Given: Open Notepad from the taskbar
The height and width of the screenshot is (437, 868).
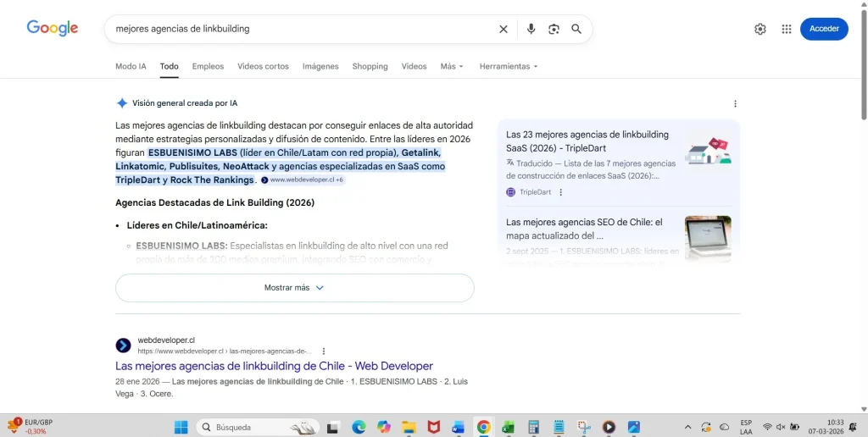Looking at the screenshot, I should coord(559,427).
